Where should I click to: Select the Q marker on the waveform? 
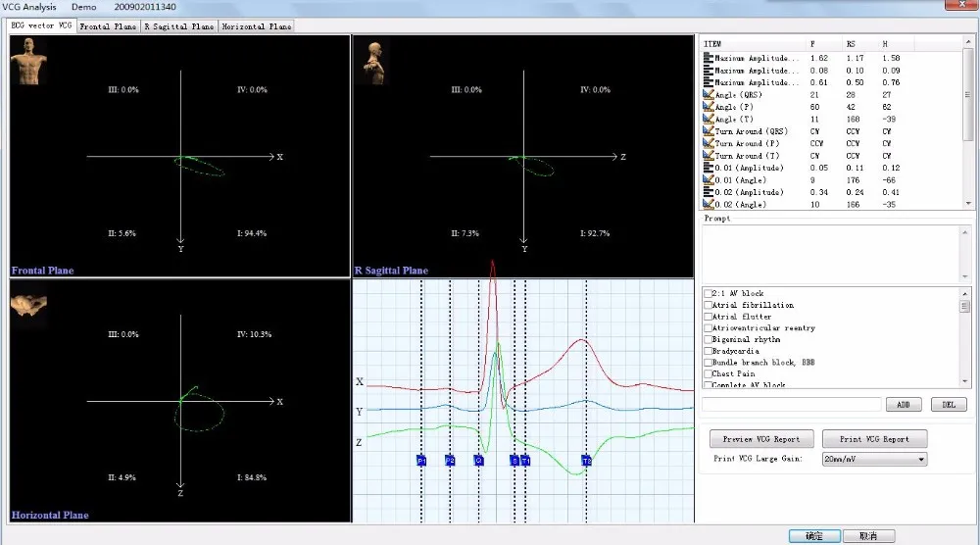pos(478,460)
